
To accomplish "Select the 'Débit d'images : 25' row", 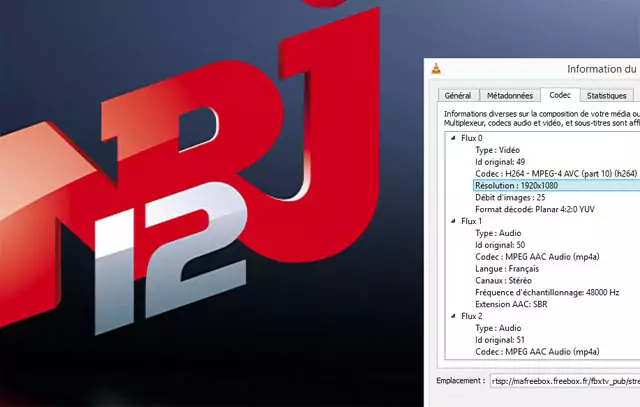I will pyautogui.click(x=510, y=197).
